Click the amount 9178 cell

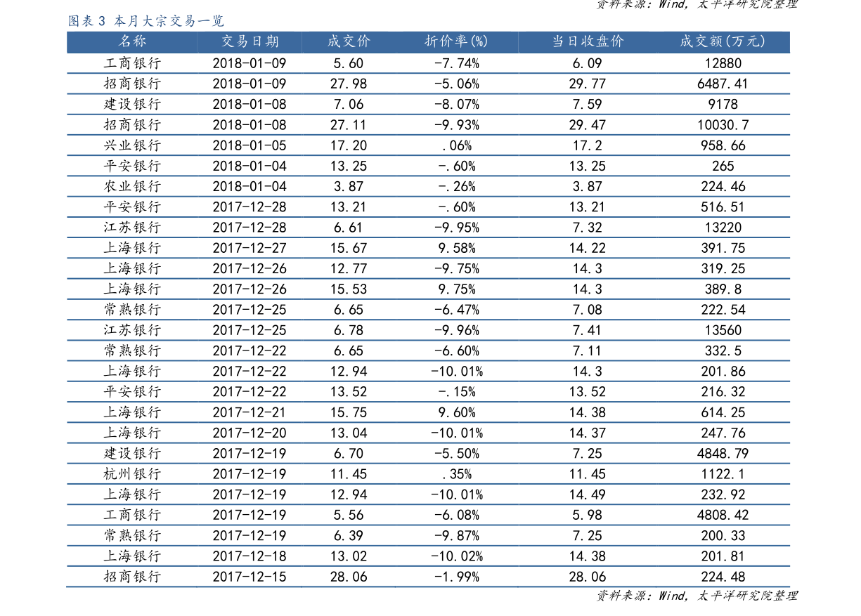tap(723, 104)
